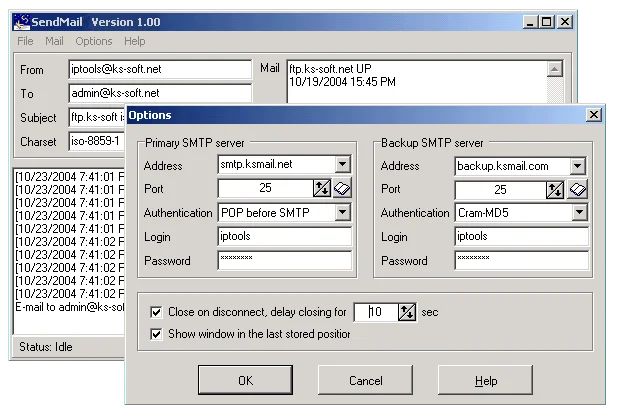Click the primary server Login field
This screenshot has width=618, height=412.
[x=284, y=236]
